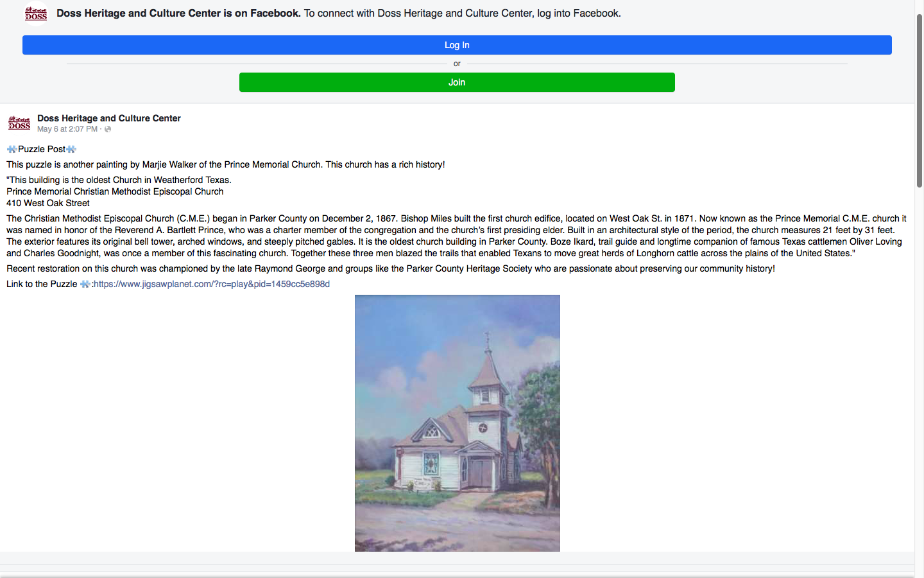Open the jigsawplanet.com puzzle link

point(210,283)
